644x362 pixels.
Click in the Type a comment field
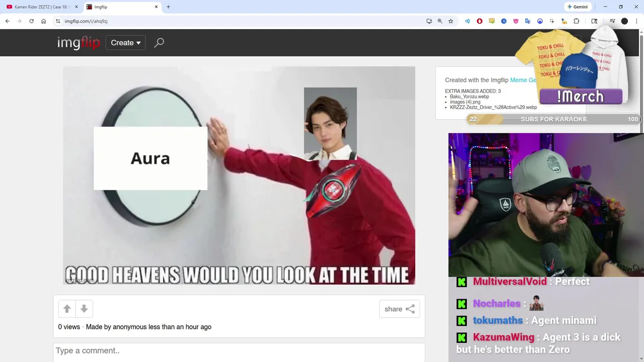pyautogui.click(x=239, y=351)
